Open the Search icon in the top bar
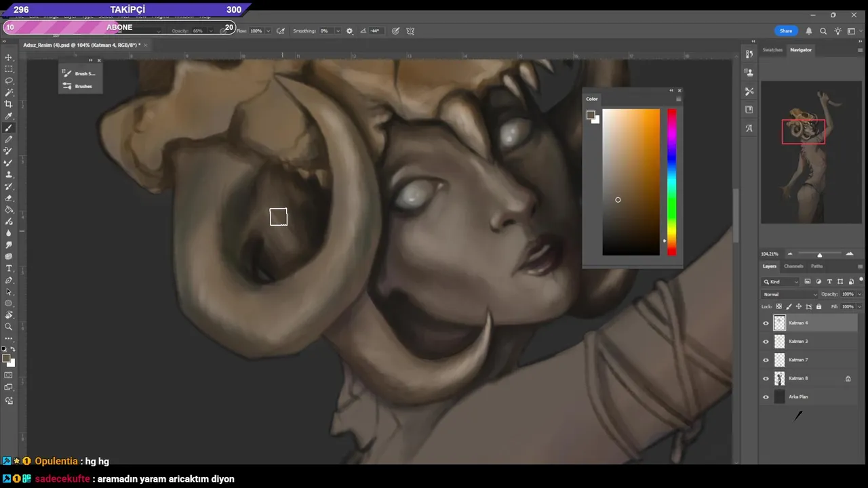Image resolution: width=868 pixels, height=488 pixels. tap(823, 31)
